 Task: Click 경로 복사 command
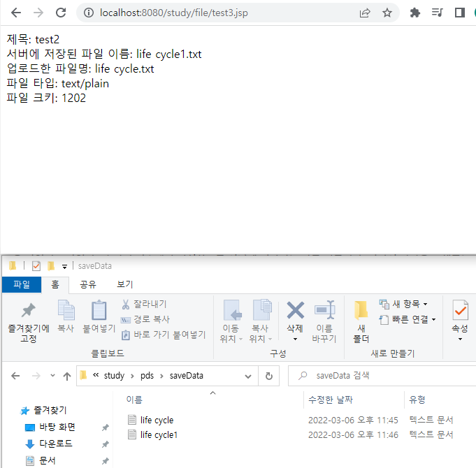click(x=145, y=319)
